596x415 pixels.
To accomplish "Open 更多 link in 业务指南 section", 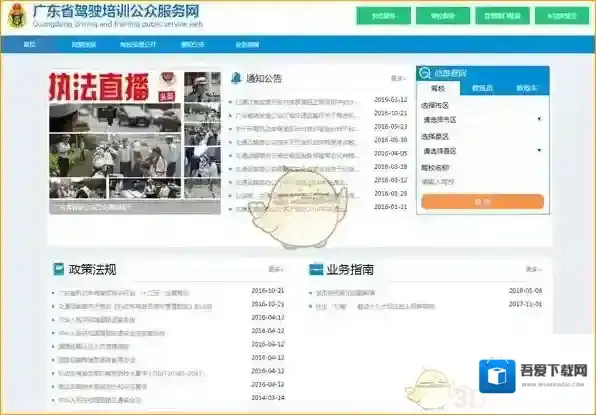I will click(x=534, y=269).
